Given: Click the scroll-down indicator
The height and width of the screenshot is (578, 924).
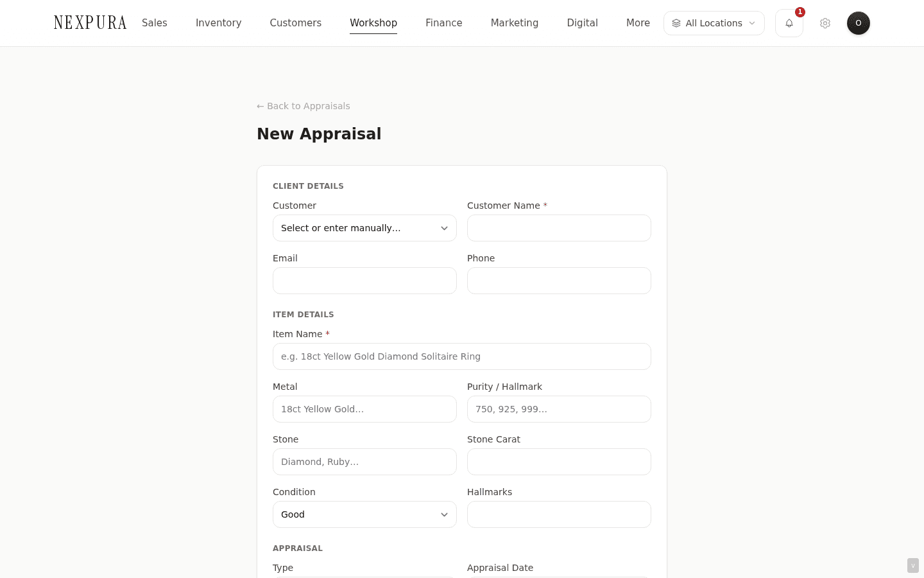Looking at the screenshot, I should coord(913,565).
